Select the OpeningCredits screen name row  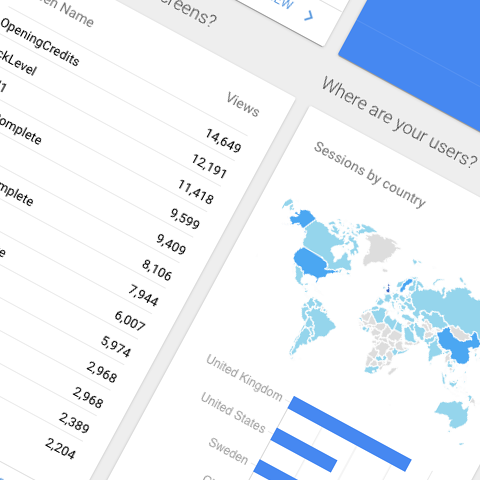coord(40,42)
